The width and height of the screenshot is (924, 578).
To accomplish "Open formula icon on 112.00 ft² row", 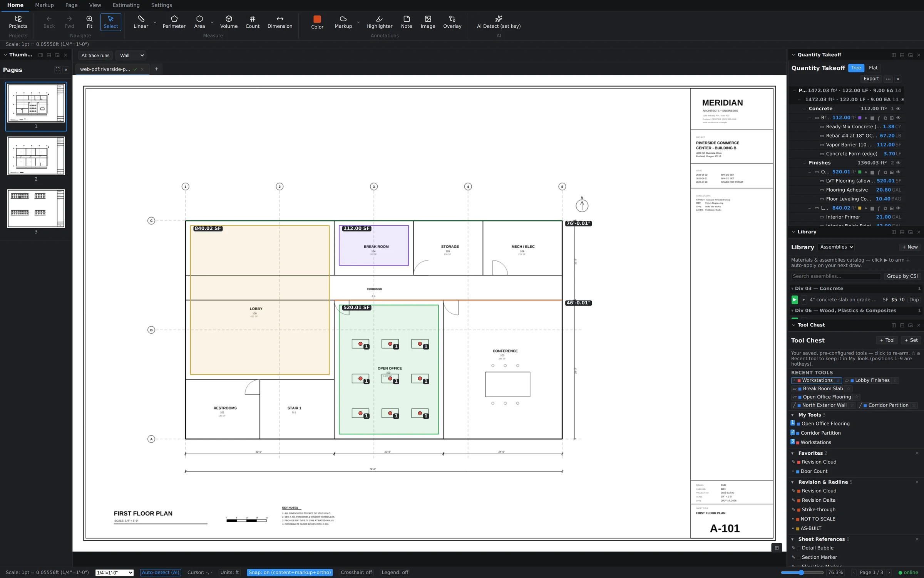I will pyautogui.click(x=879, y=118).
